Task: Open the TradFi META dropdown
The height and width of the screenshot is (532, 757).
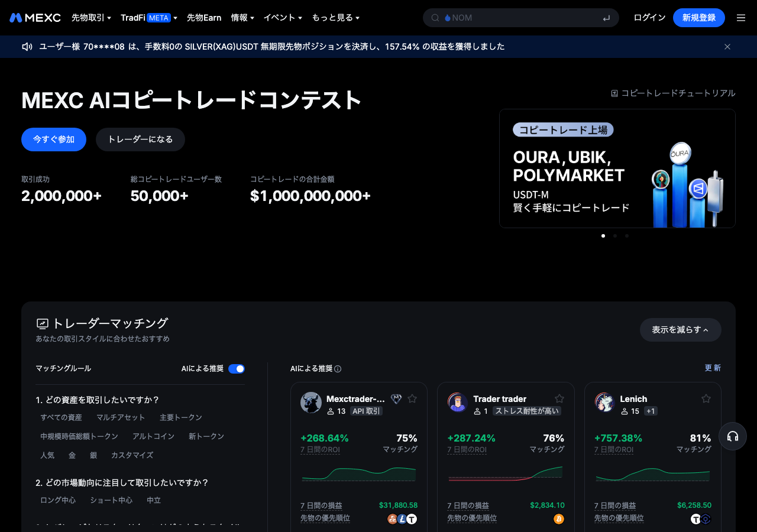Action: pos(149,18)
